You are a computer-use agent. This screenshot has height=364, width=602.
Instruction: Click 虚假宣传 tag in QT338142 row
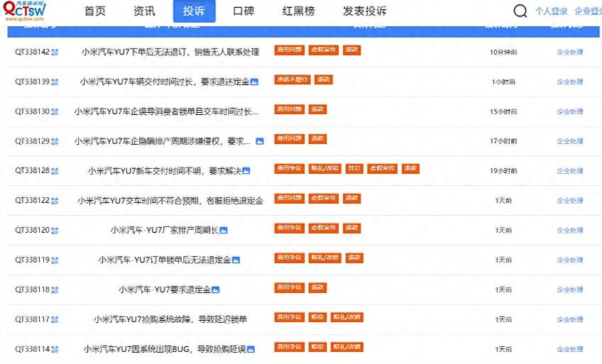point(324,50)
